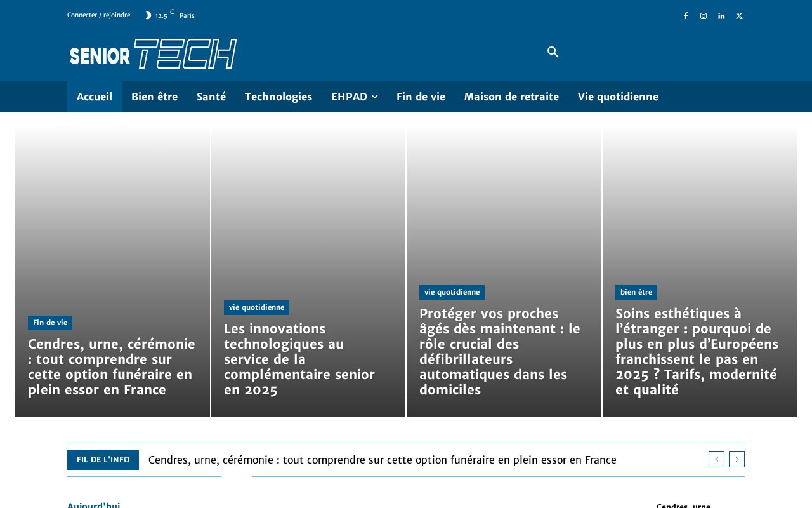Open the X (Twitter) social icon

coord(739,16)
